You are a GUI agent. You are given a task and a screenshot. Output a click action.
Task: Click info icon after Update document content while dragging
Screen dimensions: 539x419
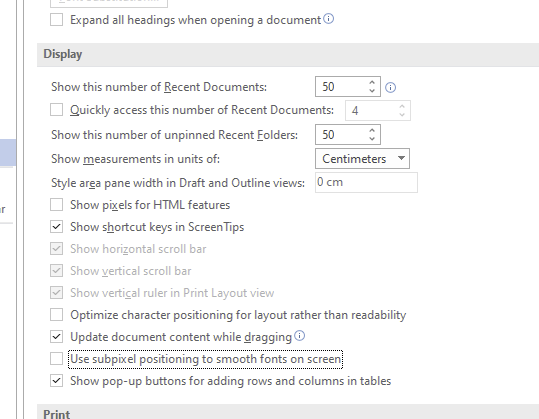tap(300, 336)
